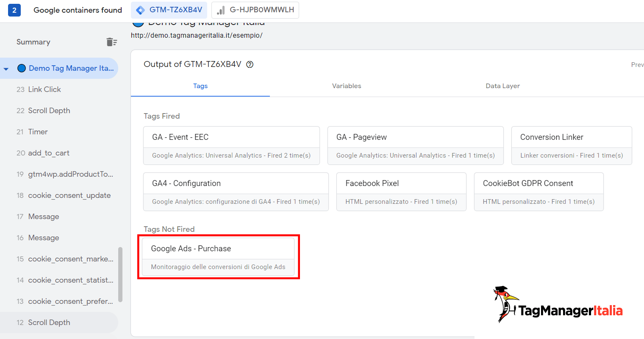
Task: Select event 19 gtm4wp.addProductTo
Action: click(59, 174)
